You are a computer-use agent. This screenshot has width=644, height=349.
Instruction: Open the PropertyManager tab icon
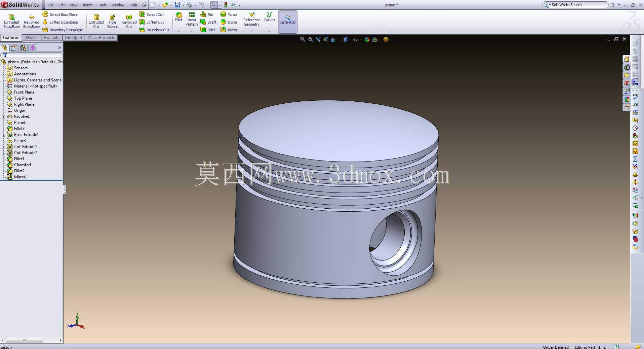pyautogui.click(x=14, y=48)
